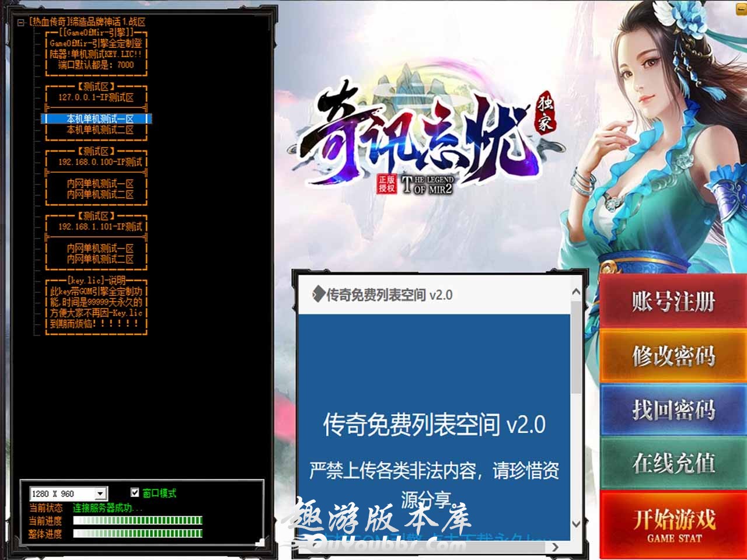Screen dimensions: 747x560
Task: Click the 当前进度 progress bar
Action: pyautogui.click(x=137, y=520)
